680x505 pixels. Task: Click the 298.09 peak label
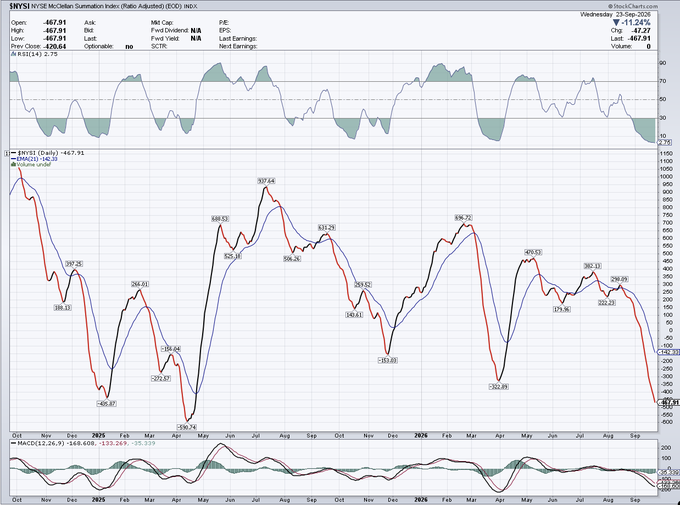point(619,279)
